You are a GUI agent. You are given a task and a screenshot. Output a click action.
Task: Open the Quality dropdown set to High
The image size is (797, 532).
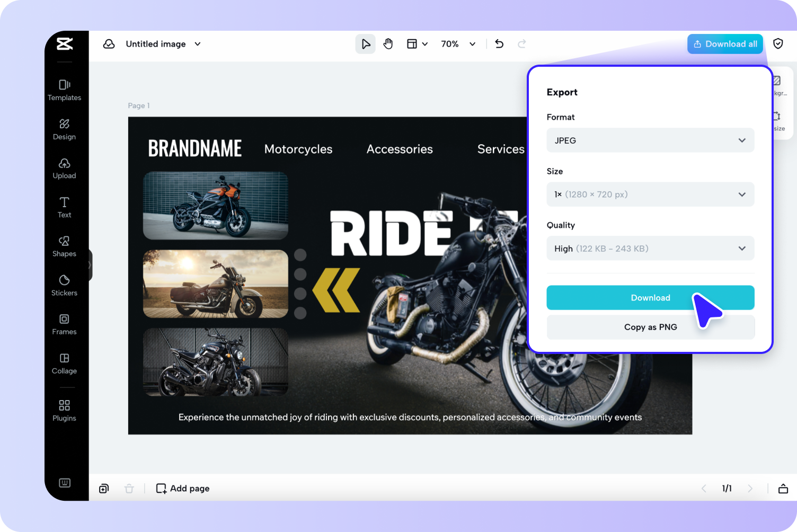[650, 248]
